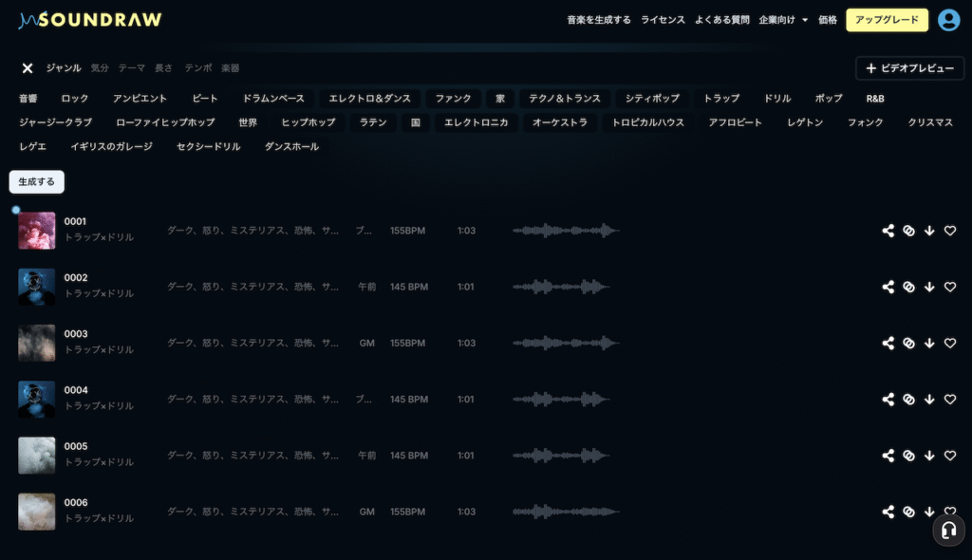
Task: Close the filter panel with the X icon
Action: click(x=28, y=68)
